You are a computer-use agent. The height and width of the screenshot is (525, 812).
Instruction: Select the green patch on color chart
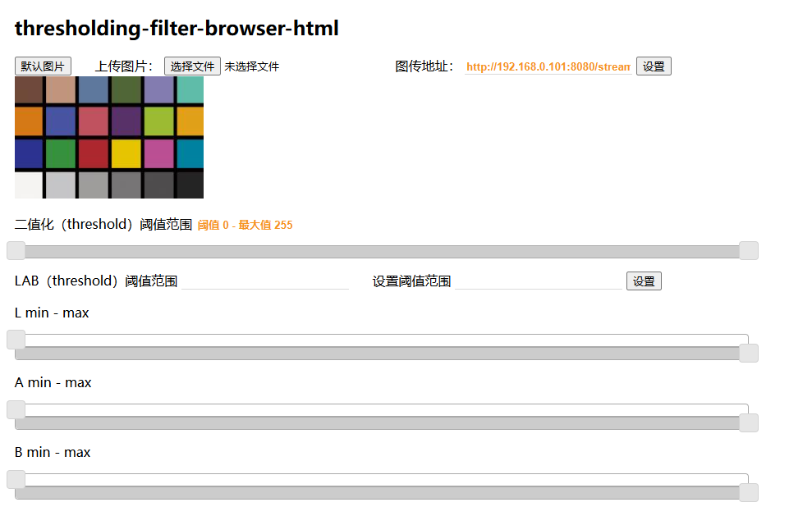coord(60,153)
